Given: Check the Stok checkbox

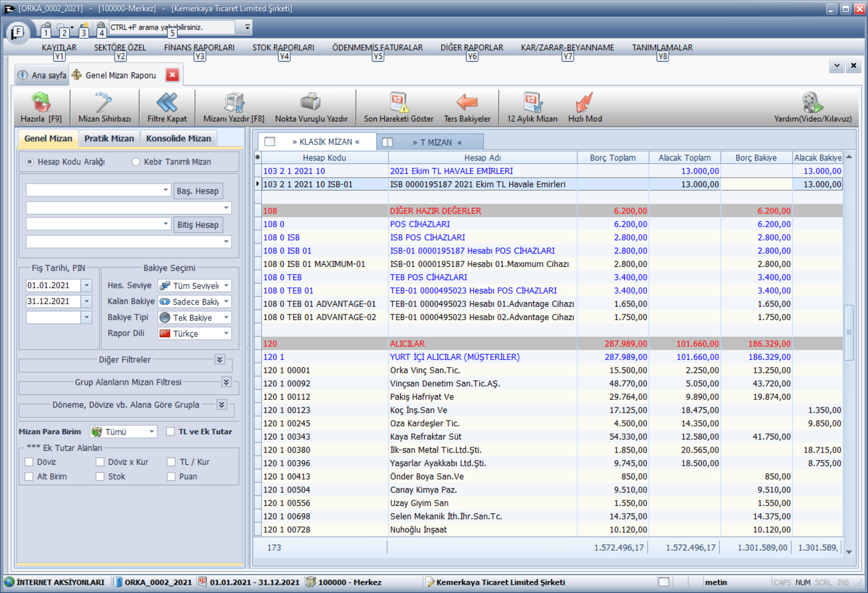Looking at the screenshot, I should (100, 476).
